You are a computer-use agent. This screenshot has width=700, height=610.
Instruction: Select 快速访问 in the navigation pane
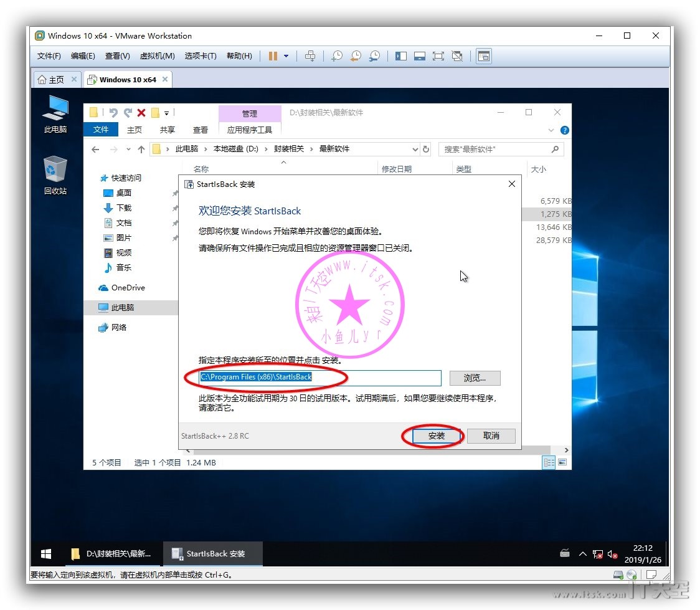(x=121, y=178)
